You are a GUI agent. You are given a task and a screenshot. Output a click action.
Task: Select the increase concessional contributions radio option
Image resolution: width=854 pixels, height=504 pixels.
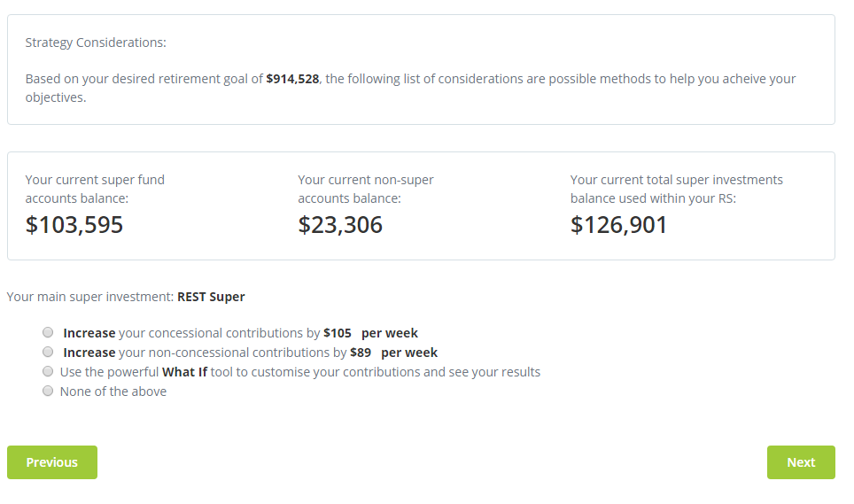pos(48,333)
